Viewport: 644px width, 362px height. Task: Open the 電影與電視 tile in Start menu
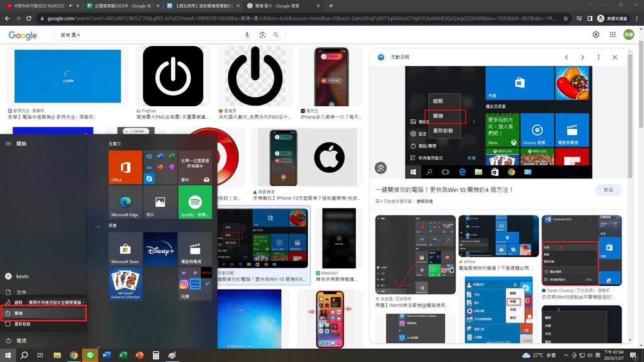(195, 249)
